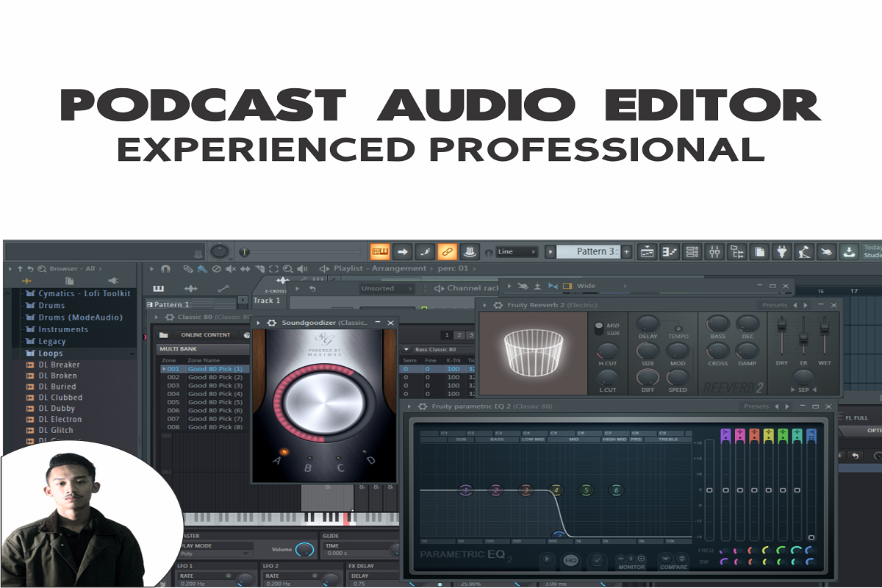Open the project picker copy icon
Image resolution: width=882 pixels, height=588 pixels.
pos(759,252)
